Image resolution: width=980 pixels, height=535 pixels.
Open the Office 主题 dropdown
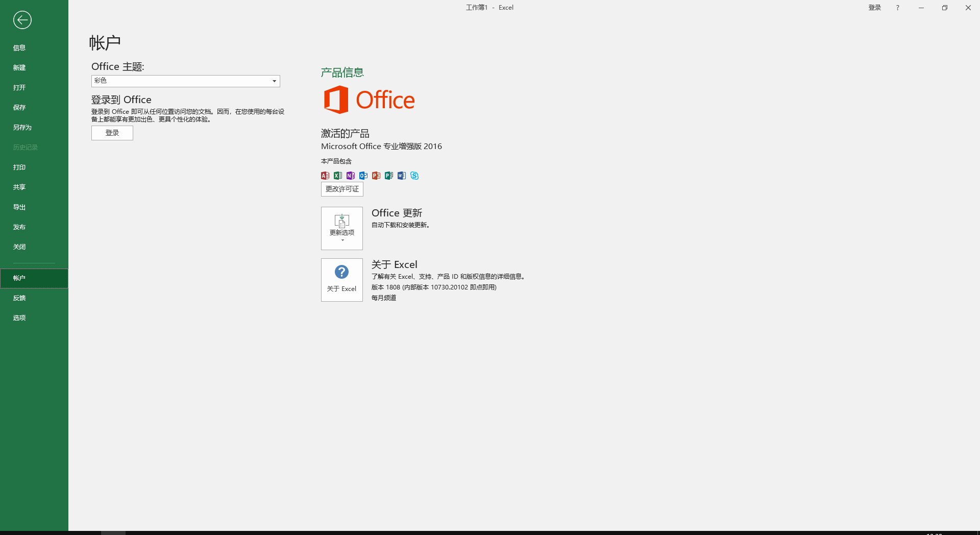[x=274, y=81]
